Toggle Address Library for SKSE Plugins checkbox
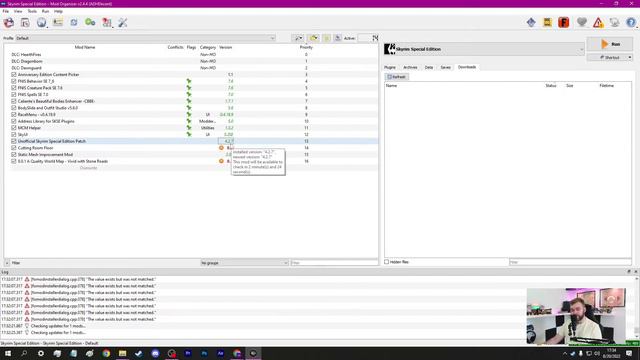This screenshot has height=360, width=640. click(x=14, y=121)
